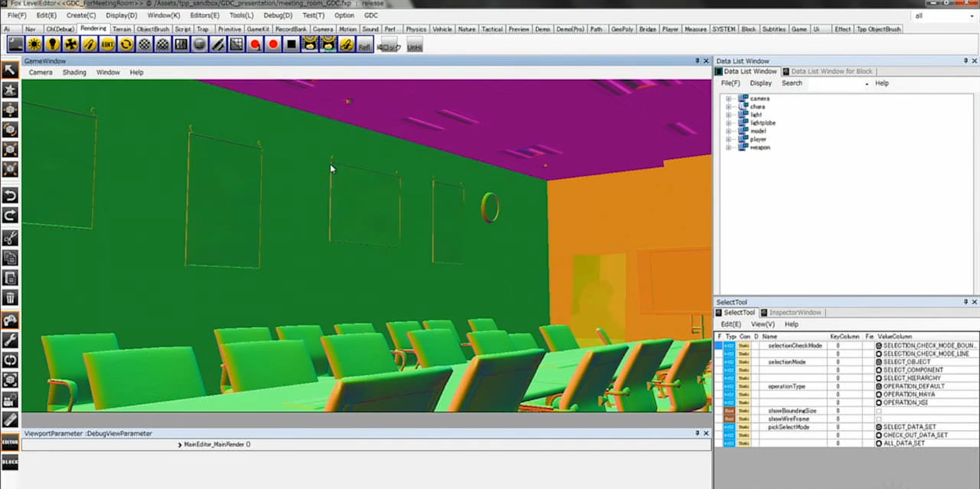Expand the weapon tree node

728,148
